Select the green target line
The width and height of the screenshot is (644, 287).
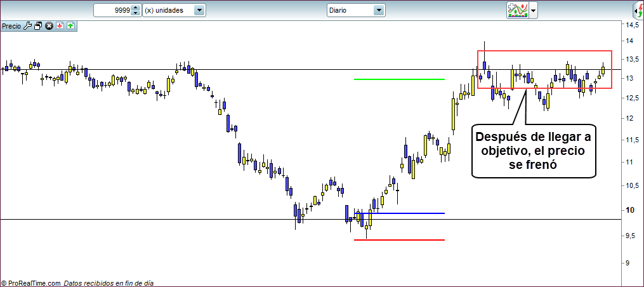(x=399, y=79)
